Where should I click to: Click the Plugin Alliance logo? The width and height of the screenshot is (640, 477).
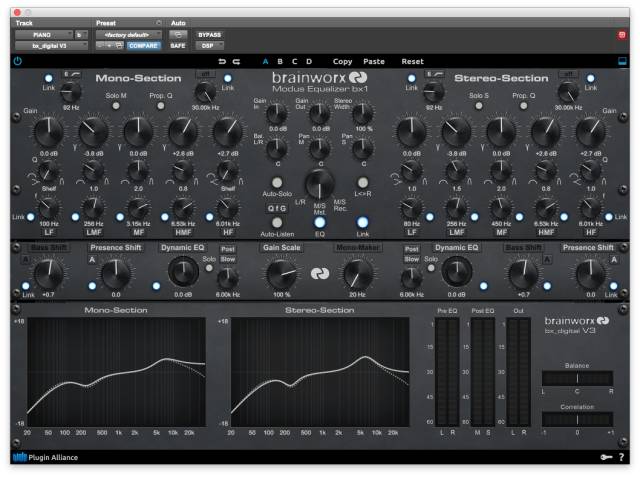tap(45, 457)
